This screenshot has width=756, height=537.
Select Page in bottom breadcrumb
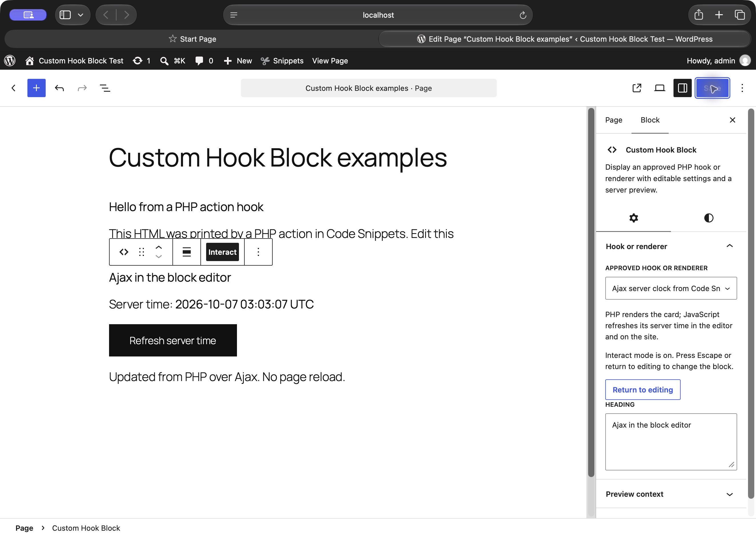(x=25, y=528)
